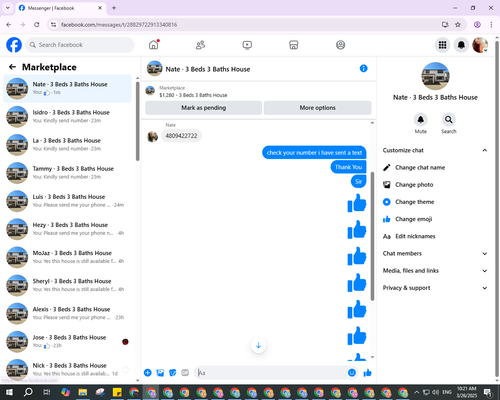Expand Media, files and links section
Screen dimensions: 500x400
click(484, 271)
